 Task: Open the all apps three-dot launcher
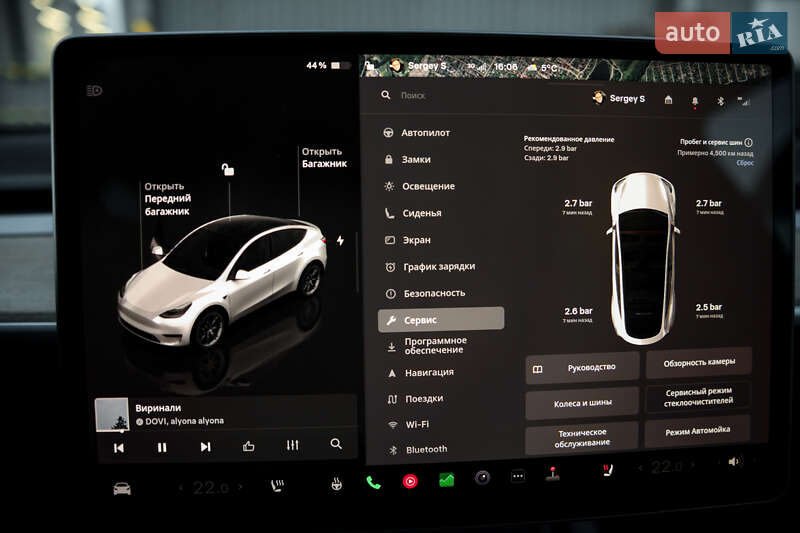tap(518, 476)
